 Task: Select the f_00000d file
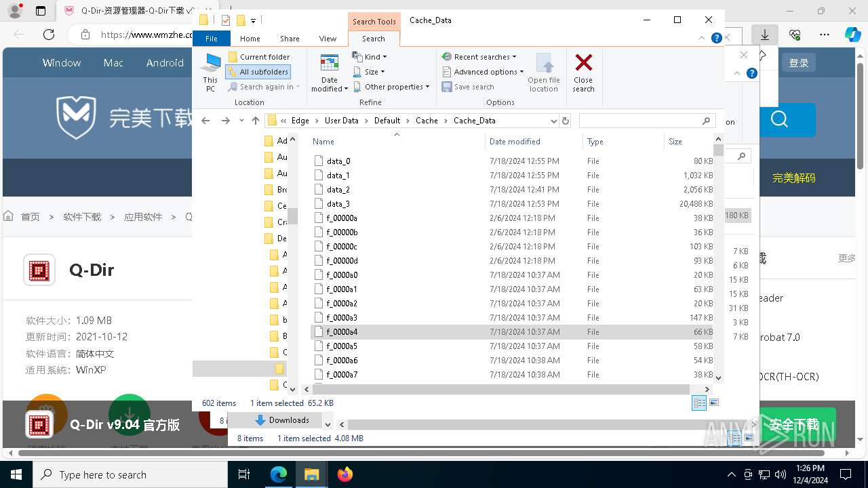pos(512,261)
